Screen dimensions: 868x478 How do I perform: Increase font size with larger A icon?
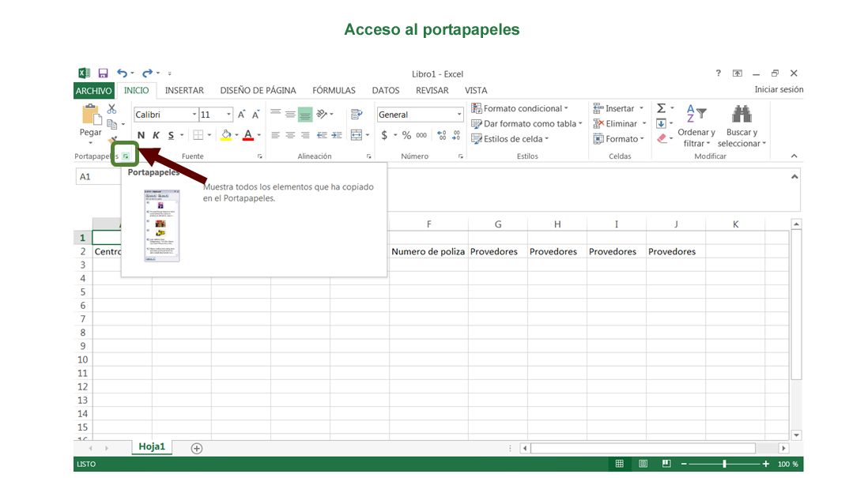pos(241,115)
